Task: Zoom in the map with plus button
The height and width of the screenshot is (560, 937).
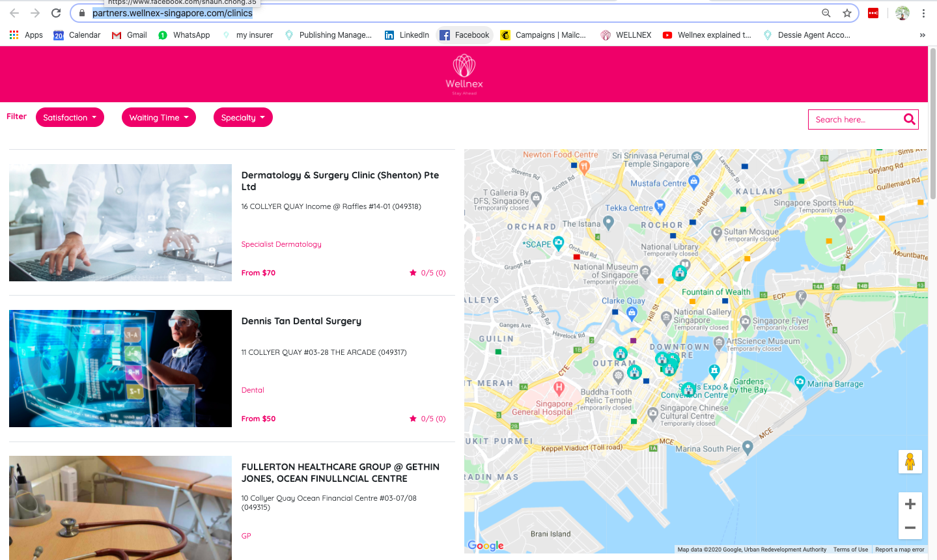Action: [910, 504]
